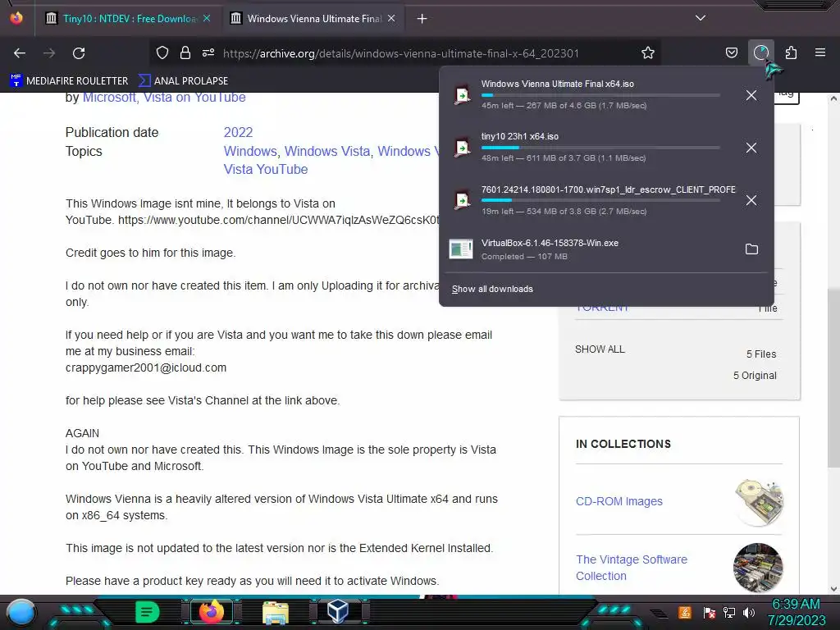
Task: Open Firefox application hamburger menu
Action: click(x=820, y=52)
